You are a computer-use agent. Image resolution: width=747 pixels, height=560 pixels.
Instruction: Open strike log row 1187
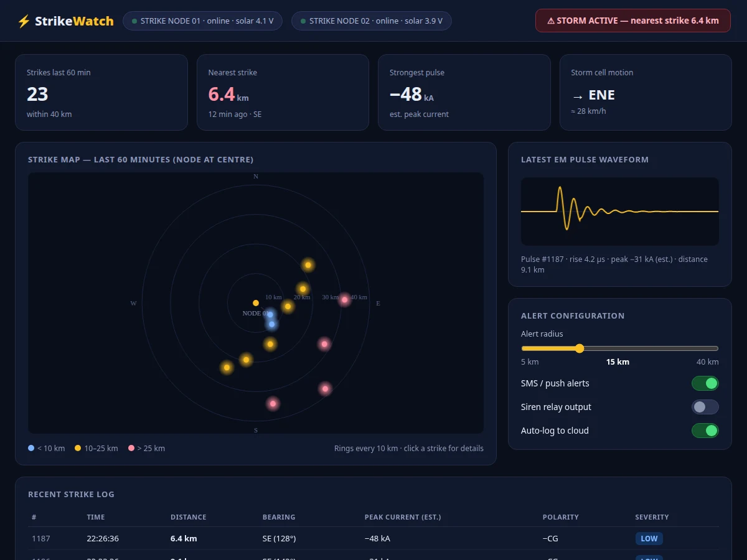coord(374,539)
